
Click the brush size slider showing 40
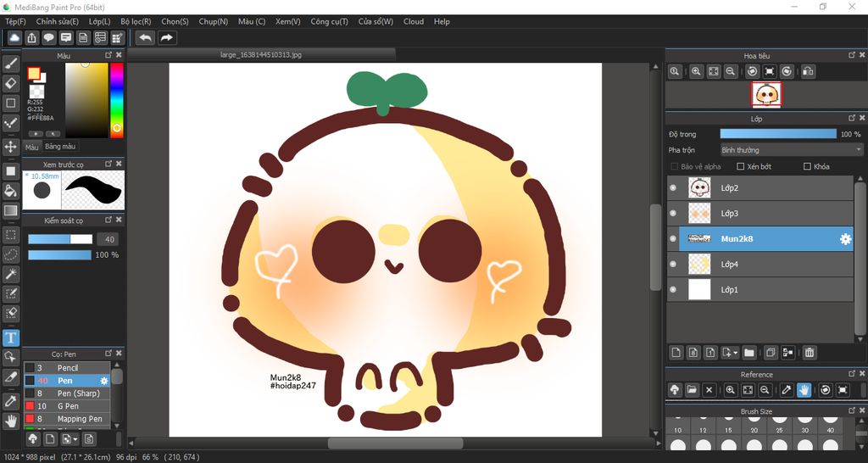pyautogui.click(x=60, y=239)
